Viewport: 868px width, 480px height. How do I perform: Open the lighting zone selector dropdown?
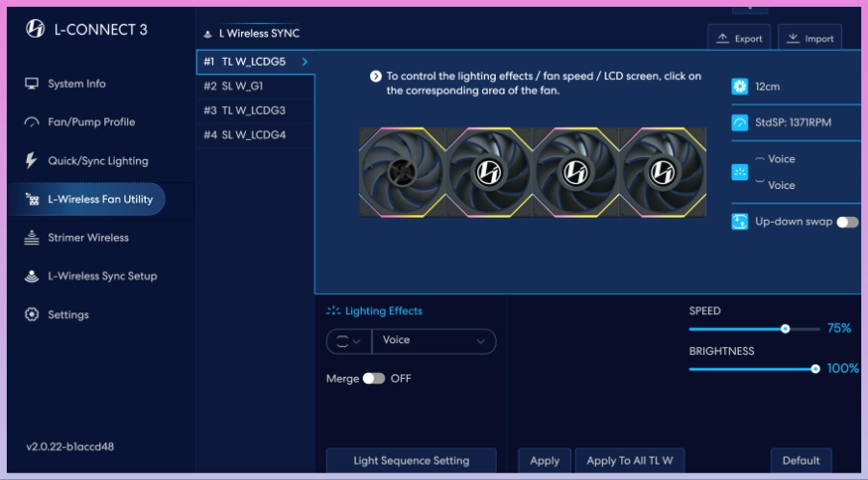pos(348,341)
